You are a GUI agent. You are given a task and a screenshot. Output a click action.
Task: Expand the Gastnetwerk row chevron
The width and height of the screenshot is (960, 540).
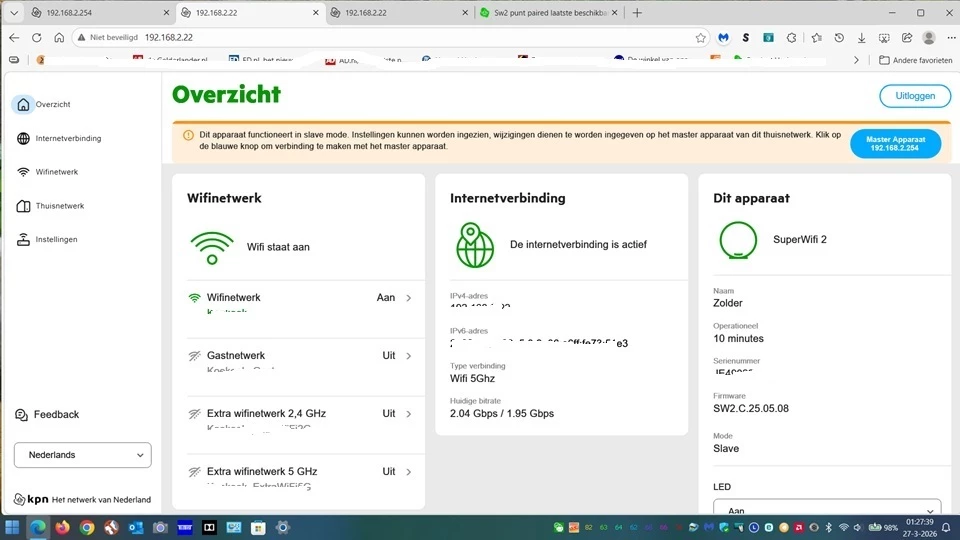pos(408,356)
